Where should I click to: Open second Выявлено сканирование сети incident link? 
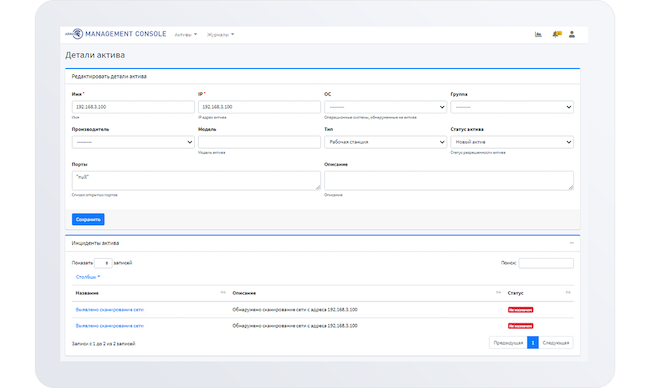click(109, 326)
